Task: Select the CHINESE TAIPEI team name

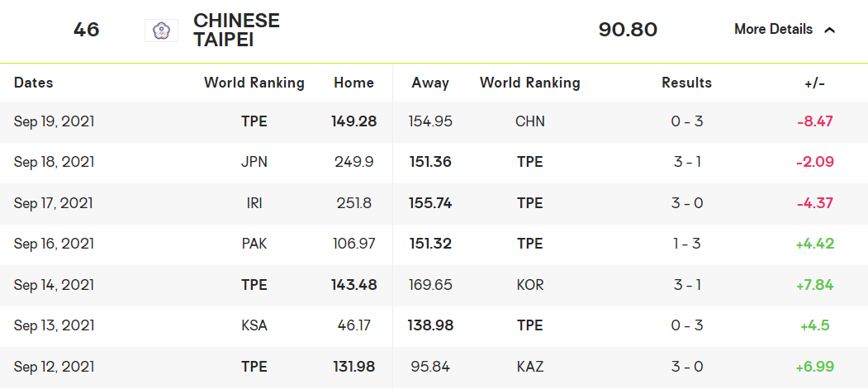Action: click(x=236, y=30)
